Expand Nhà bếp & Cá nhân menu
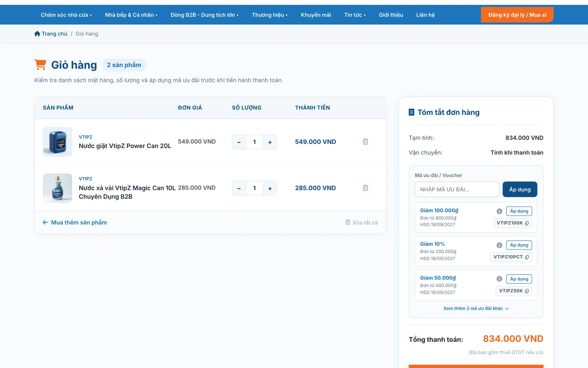The width and height of the screenshot is (588, 368). pyautogui.click(x=131, y=15)
